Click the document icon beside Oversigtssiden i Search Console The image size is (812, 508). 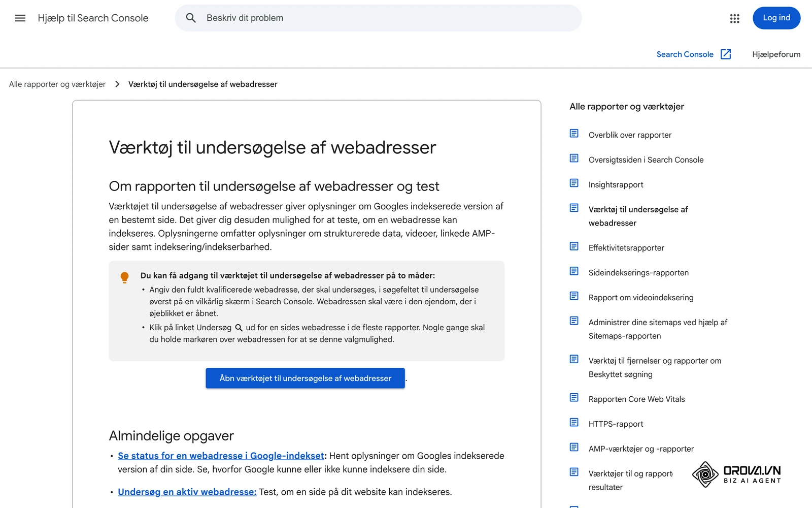[x=574, y=158]
